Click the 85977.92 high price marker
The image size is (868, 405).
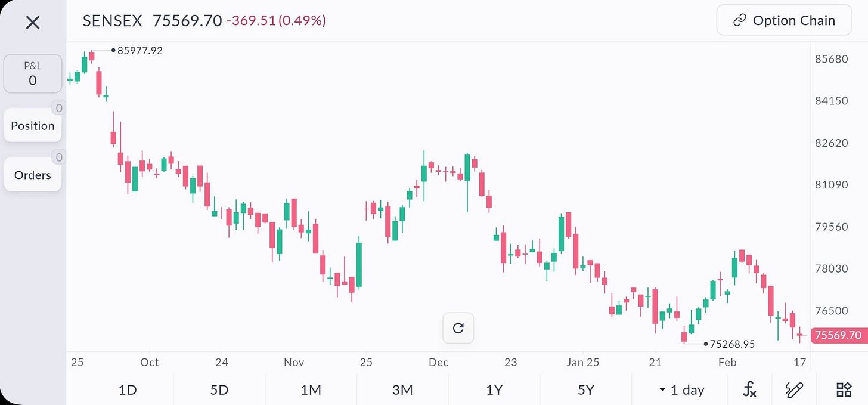(x=139, y=51)
